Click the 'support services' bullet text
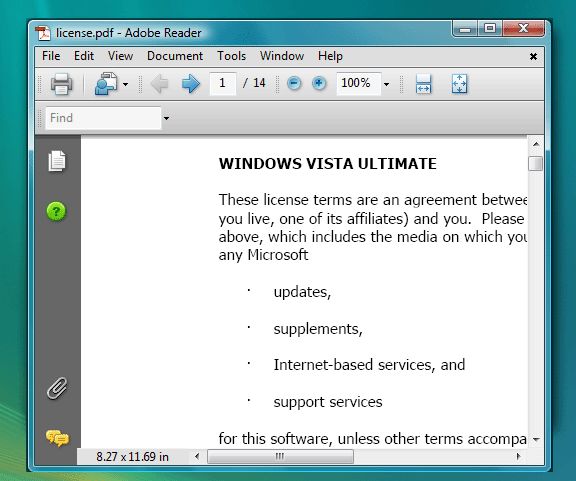This screenshot has width=576, height=481. click(x=328, y=402)
